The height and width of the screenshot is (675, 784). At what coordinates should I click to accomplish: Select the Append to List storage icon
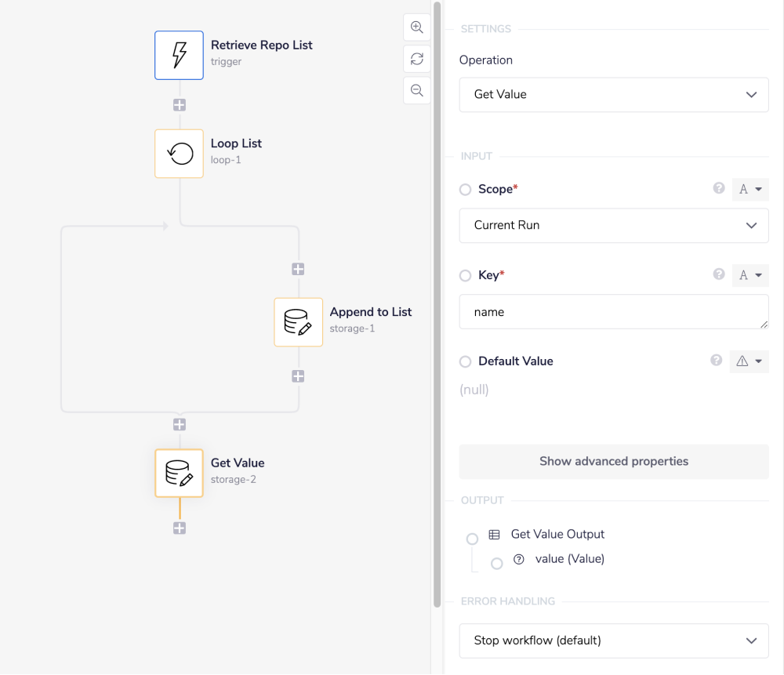(x=298, y=321)
